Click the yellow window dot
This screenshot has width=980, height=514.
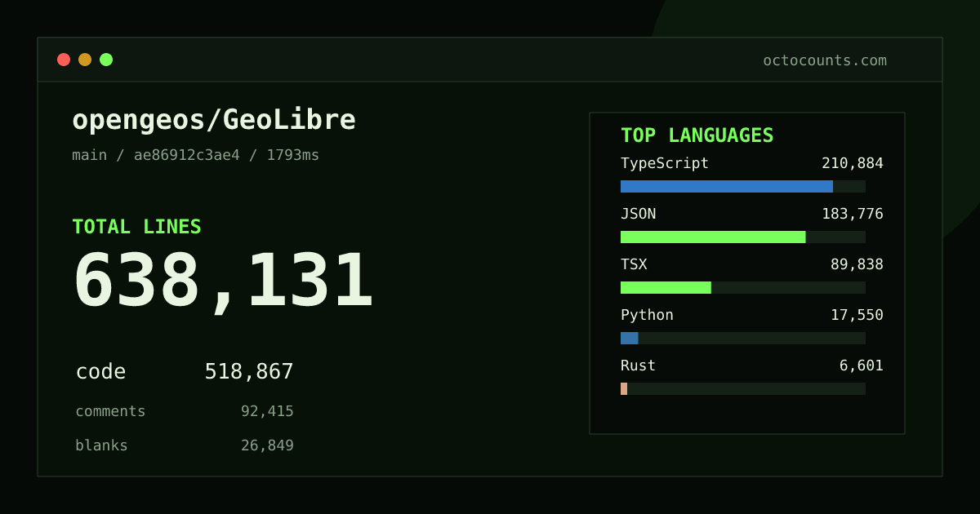tap(85, 60)
